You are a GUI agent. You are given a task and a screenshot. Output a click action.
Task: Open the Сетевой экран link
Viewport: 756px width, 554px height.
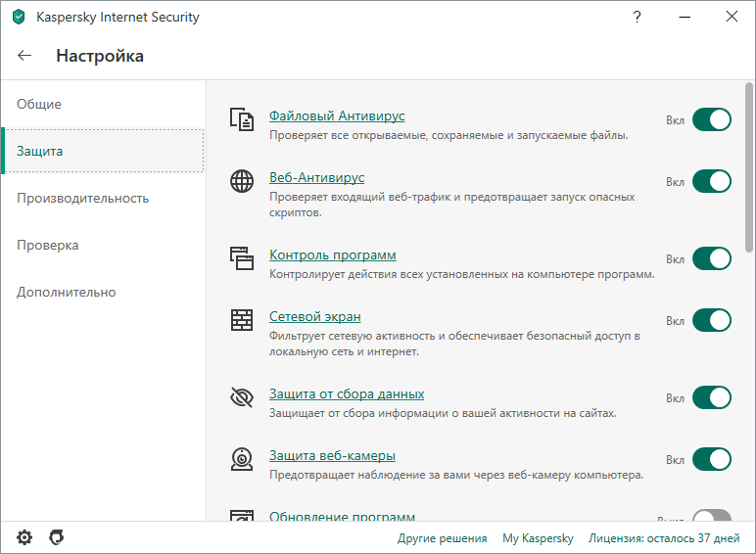[315, 316]
